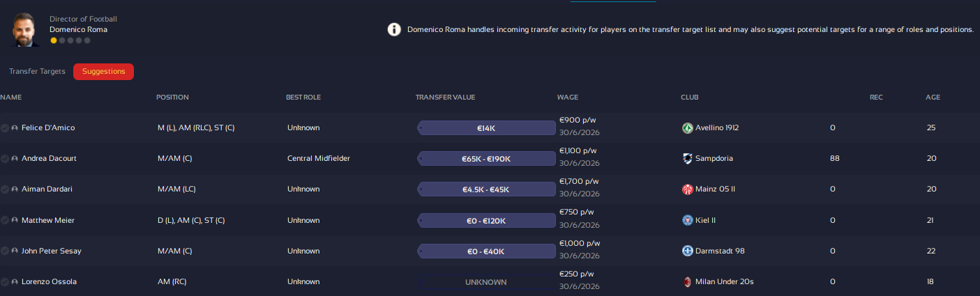Screen dimensions: 980x296
Task: Click Domenico Roma's portrait photo
Action: pos(25,29)
